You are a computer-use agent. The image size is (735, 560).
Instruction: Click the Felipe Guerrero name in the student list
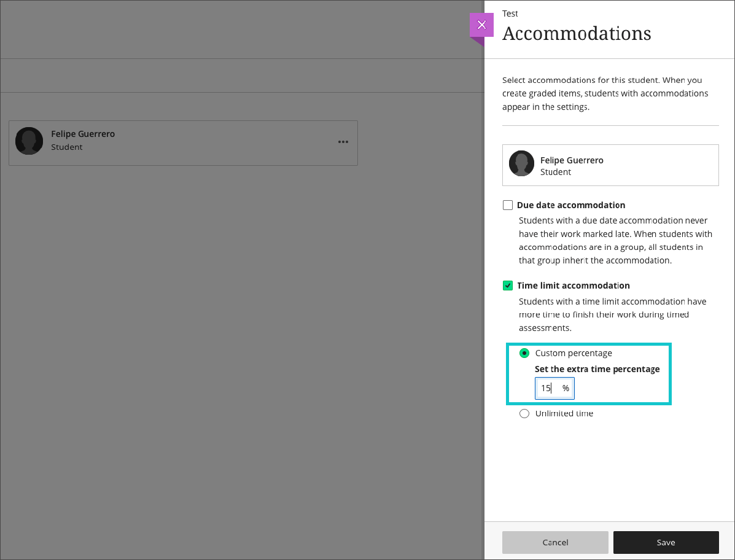(x=83, y=134)
